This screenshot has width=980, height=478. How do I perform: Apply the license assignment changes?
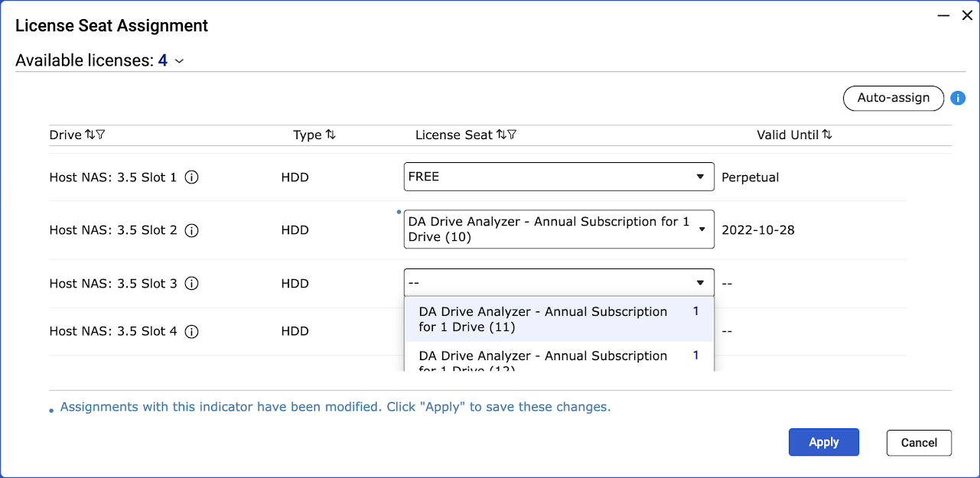click(823, 442)
